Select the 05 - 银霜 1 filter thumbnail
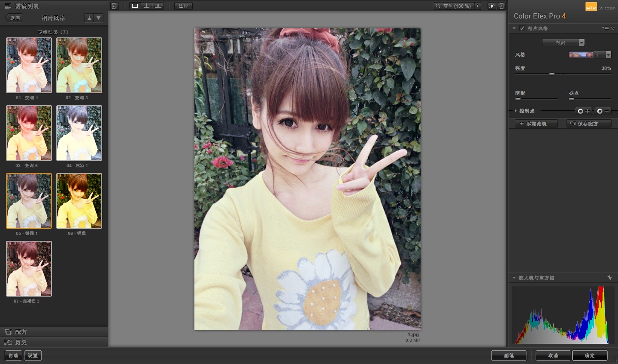 tap(29, 201)
